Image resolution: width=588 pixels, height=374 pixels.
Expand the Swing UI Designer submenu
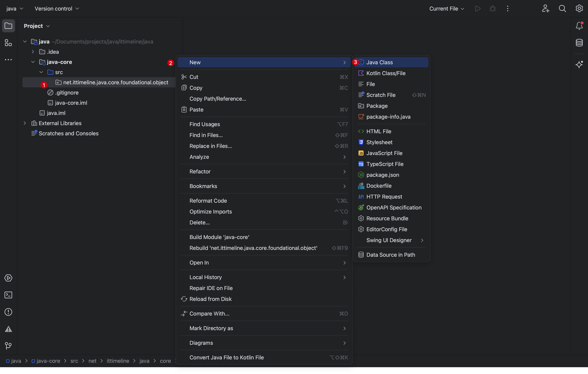tap(391, 240)
